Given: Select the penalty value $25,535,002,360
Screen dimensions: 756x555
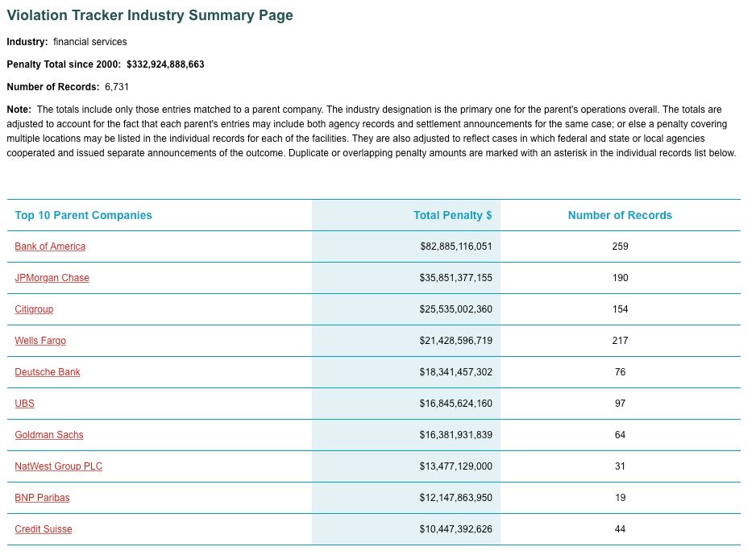Looking at the screenshot, I should coord(456,309).
